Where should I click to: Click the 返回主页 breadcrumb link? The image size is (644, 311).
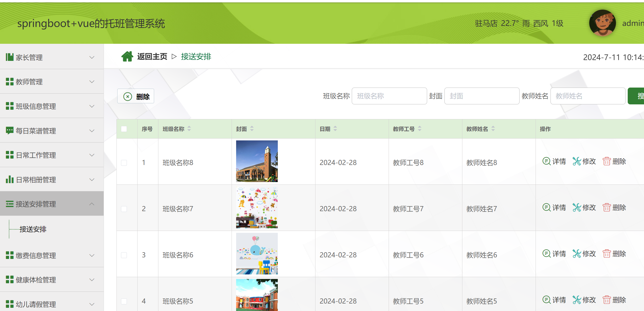tap(152, 57)
